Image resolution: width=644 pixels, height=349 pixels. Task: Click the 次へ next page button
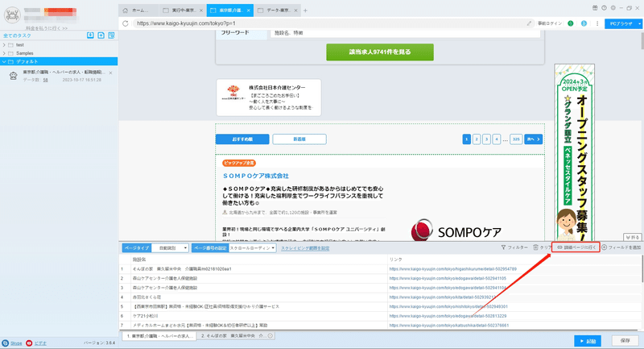tap(533, 139)
